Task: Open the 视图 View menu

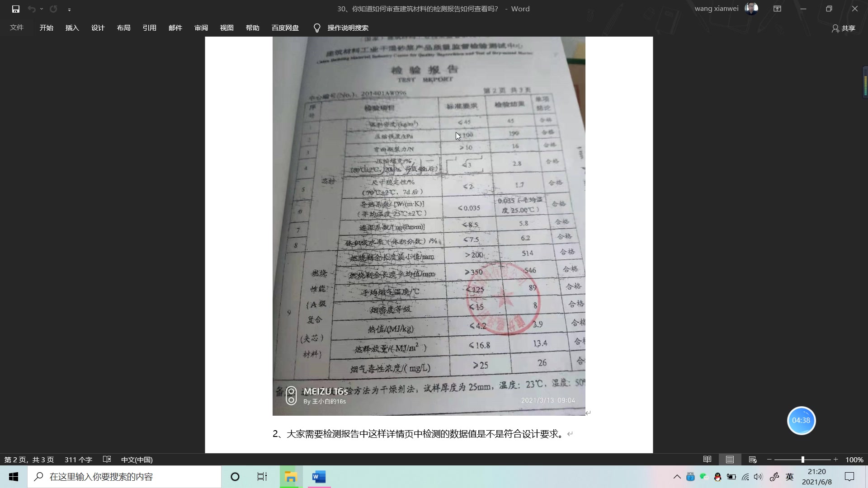Action: (x=226, y=28)
